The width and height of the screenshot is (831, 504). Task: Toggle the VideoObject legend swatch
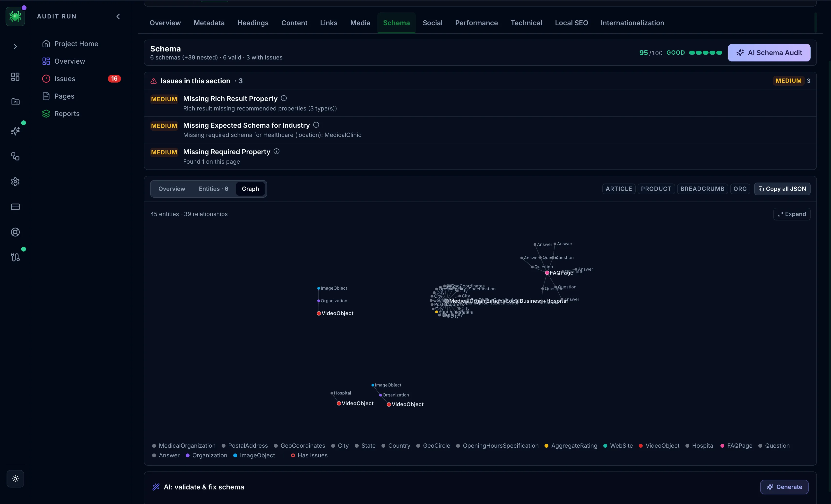pos(641,446)
